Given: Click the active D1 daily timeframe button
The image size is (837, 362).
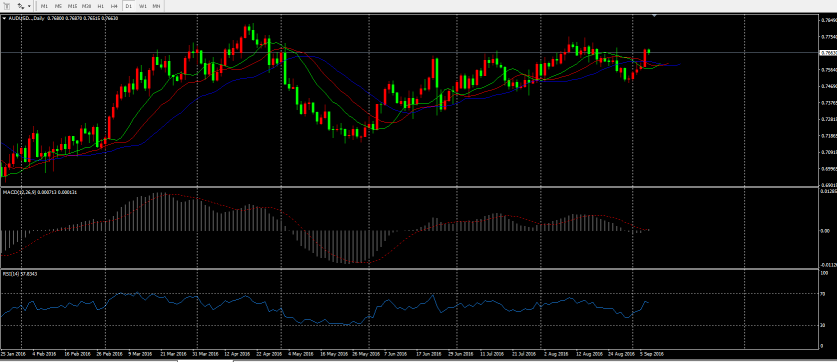Looking at the screenshot, I should (128, 6).
